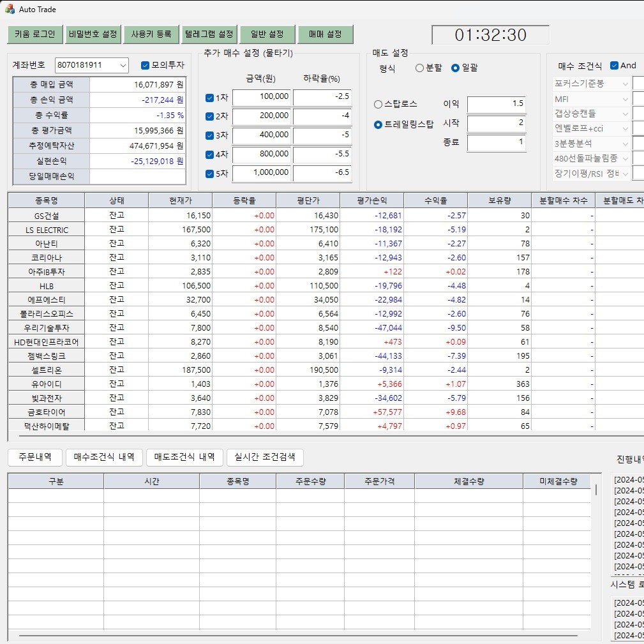Click the 일반 설정 button
644x644 pixels.
267,34
